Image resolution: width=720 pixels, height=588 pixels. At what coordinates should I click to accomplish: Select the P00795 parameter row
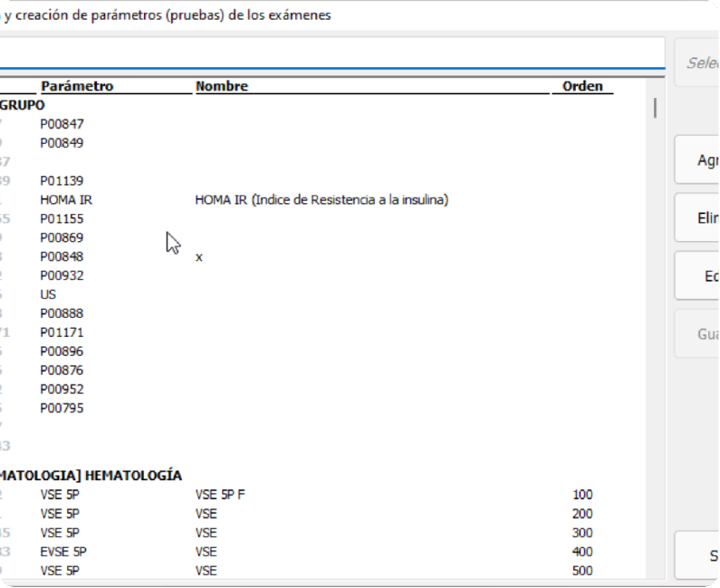coord(62,409)
